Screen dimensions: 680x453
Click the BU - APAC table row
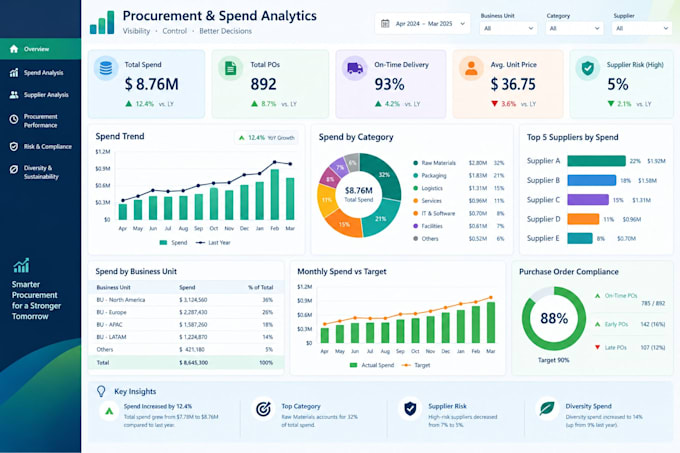click(186, 324)
